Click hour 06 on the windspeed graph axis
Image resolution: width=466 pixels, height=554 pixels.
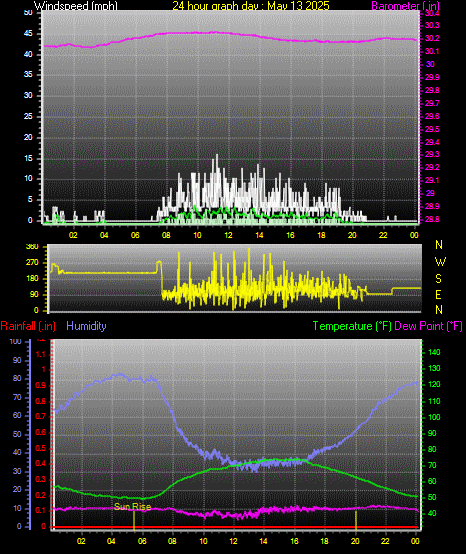pyautogui.click(x=135, y=235)
